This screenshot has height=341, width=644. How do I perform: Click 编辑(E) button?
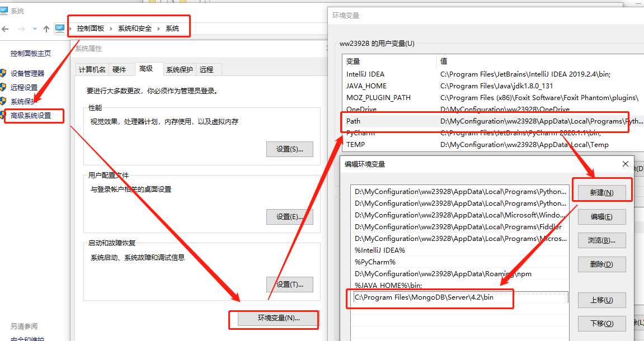pyautogui.click(x=601, y=217)
